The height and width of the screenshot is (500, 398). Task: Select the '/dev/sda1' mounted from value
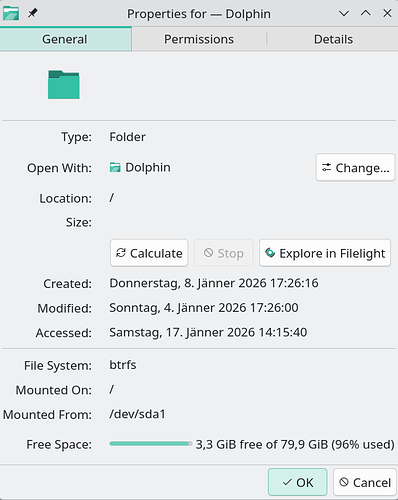pos(137,414)
